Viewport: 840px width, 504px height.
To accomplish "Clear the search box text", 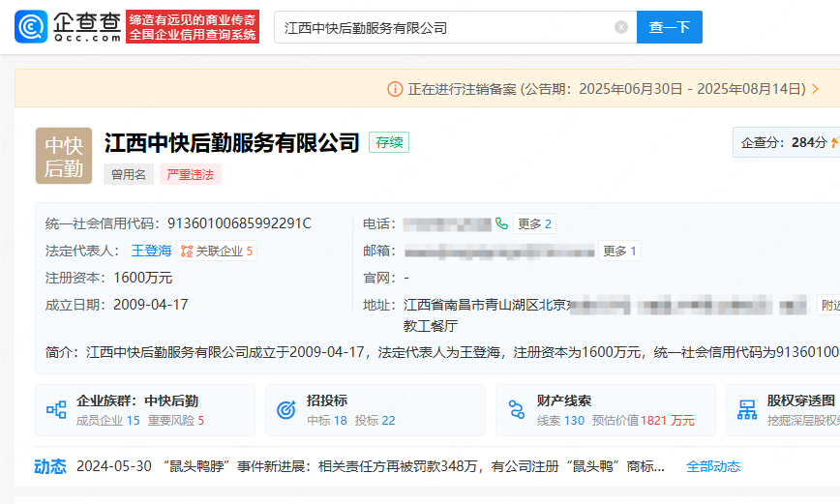I will click(621, 27).
